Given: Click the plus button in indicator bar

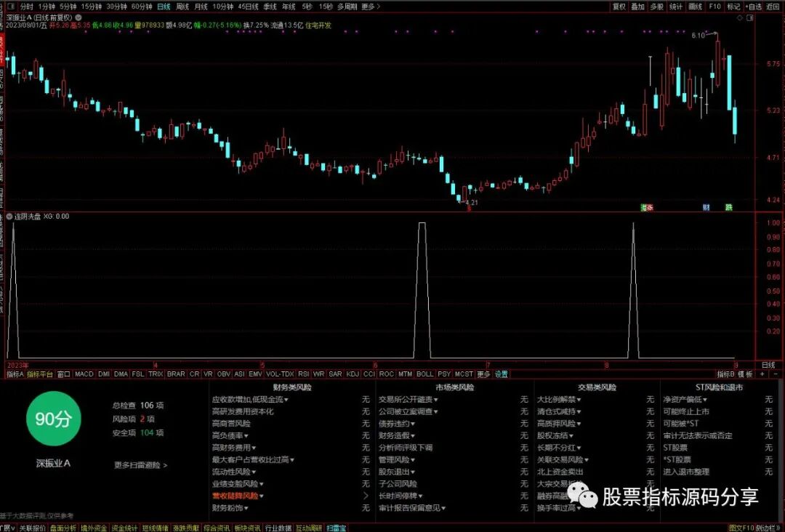Looking at the screenshot, I should (x=762, y=374).
